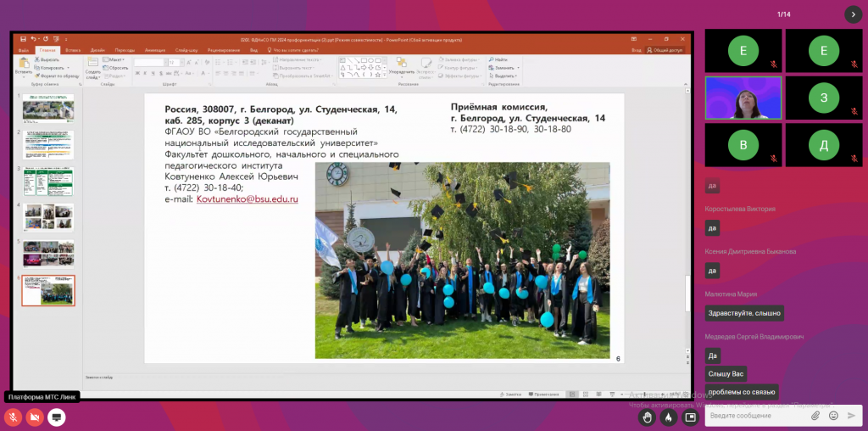Image resolution: width=868 pixels, height=431 pixels.
Task: Switch to slide sorter view
Action: (585, 395)
